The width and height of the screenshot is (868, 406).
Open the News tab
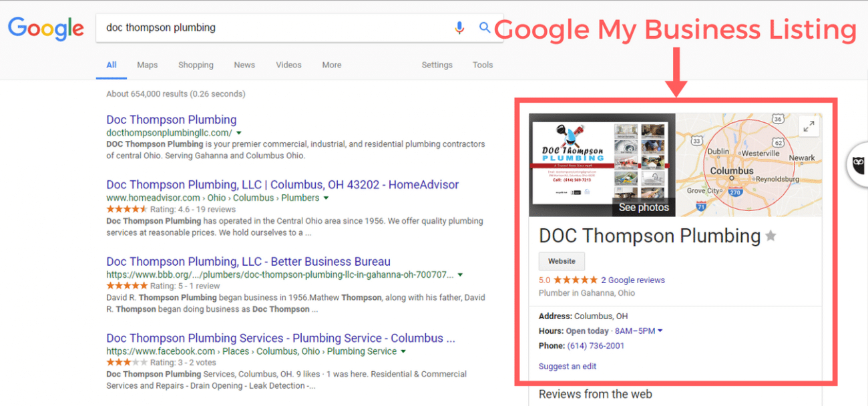(244, 65)
